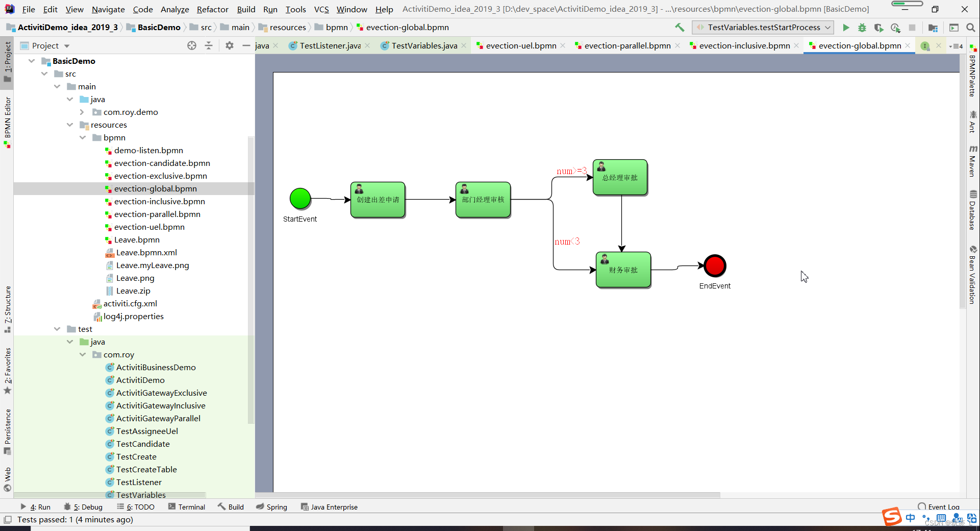Image resolution: width=980 pixels, height=531 pixels.
Task: Toggle the Persistence tool window
Action: coord(7,431)
